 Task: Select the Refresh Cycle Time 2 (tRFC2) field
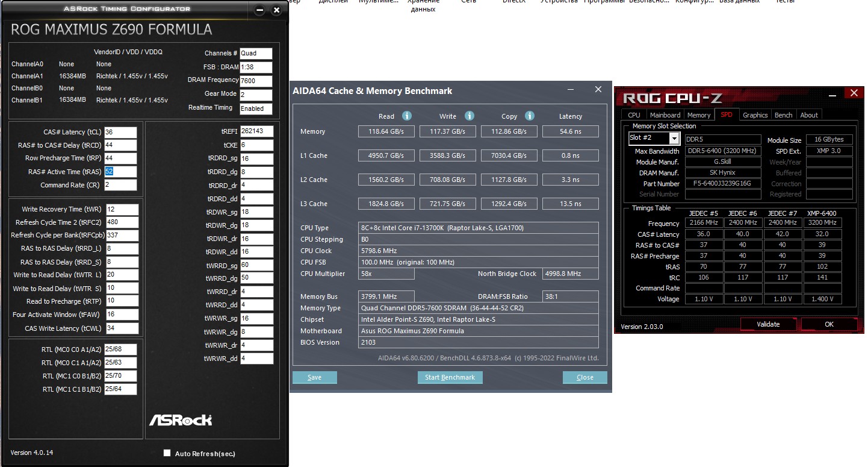[122, 222]
